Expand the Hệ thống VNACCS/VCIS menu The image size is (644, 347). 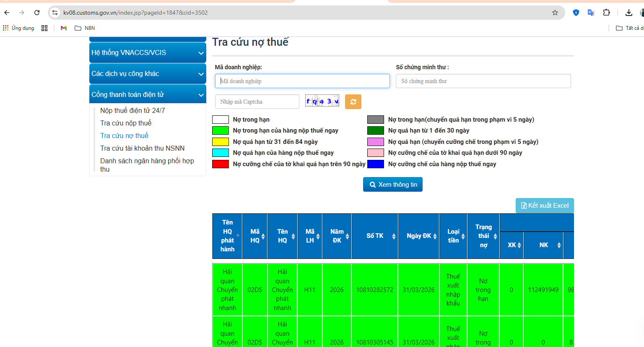[x=148, y=53]
